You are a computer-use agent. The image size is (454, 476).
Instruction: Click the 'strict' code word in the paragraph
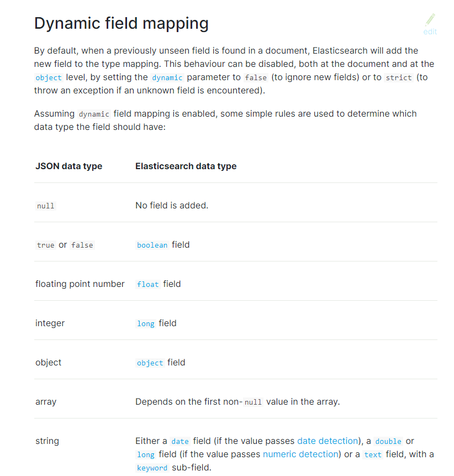[399, 78]
